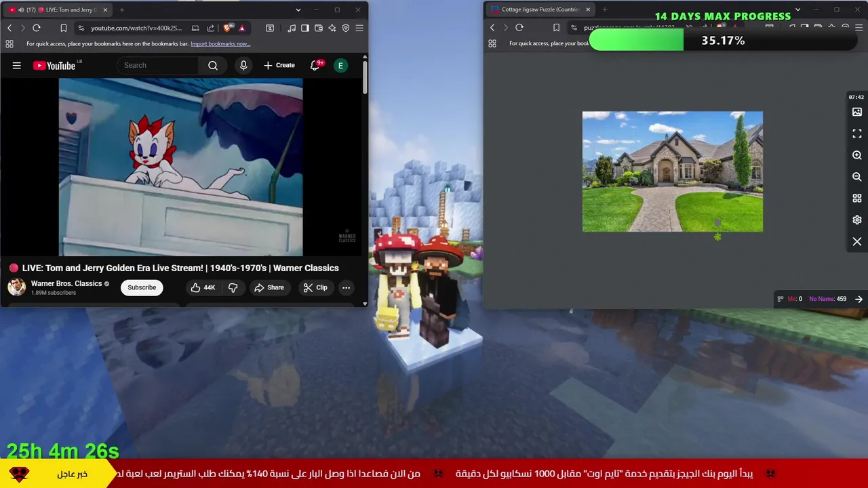Open Brave VPN shield icon
Viewport: 868px width, 488px height.
346,28
